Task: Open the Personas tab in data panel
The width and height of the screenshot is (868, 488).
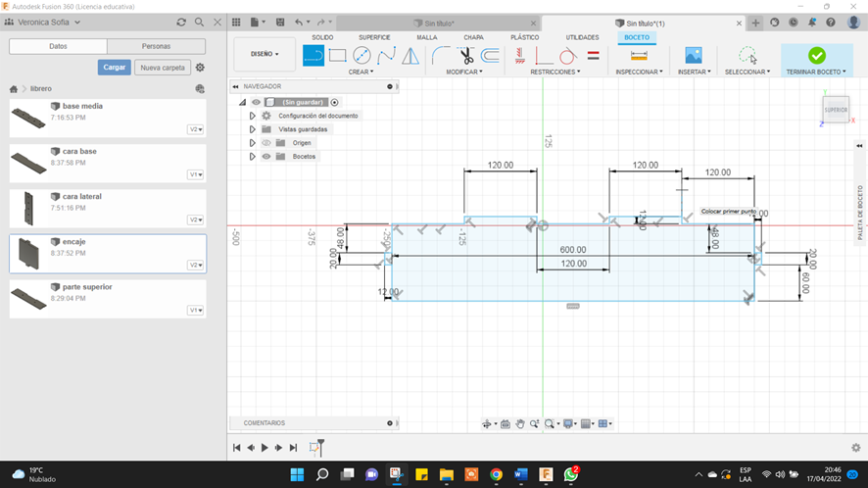Action: pos(156,46)
